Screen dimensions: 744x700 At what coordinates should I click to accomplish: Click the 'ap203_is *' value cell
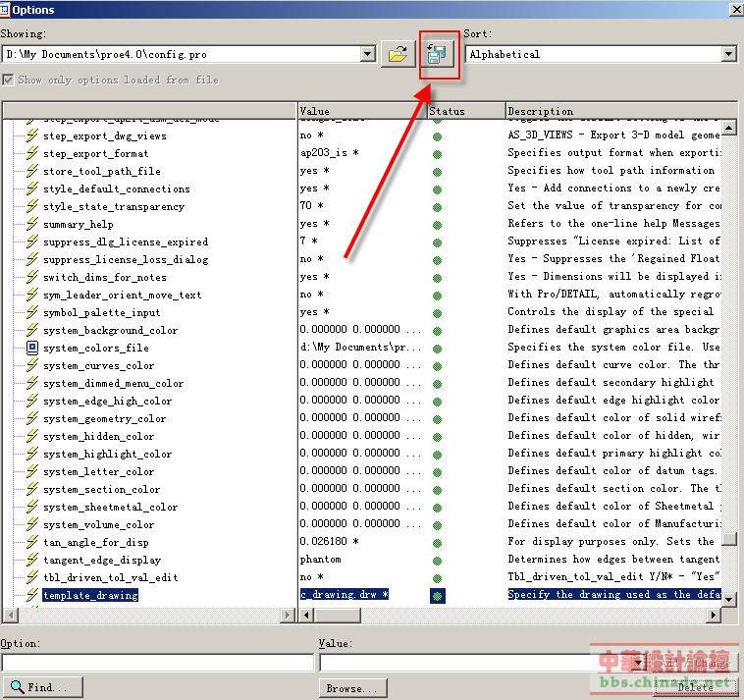click(x=330, y=153)
